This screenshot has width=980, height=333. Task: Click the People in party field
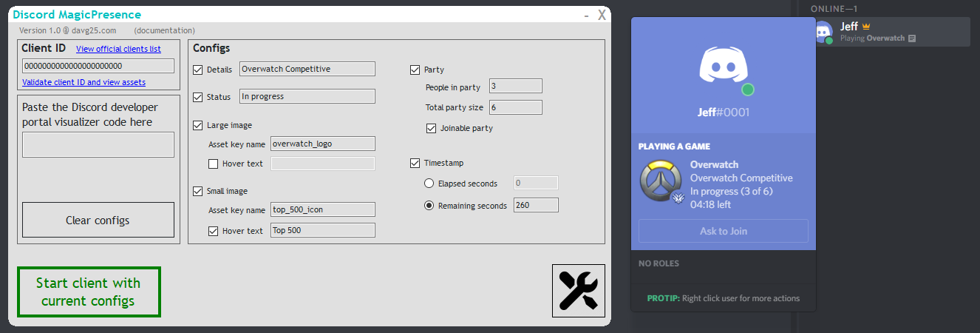pos(516,87)
